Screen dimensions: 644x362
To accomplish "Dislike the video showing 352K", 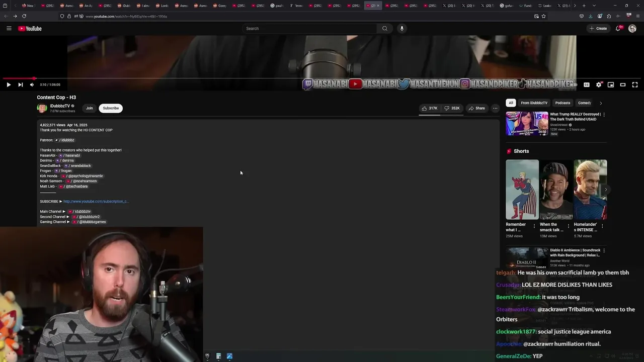I will (x=452, y=108).
